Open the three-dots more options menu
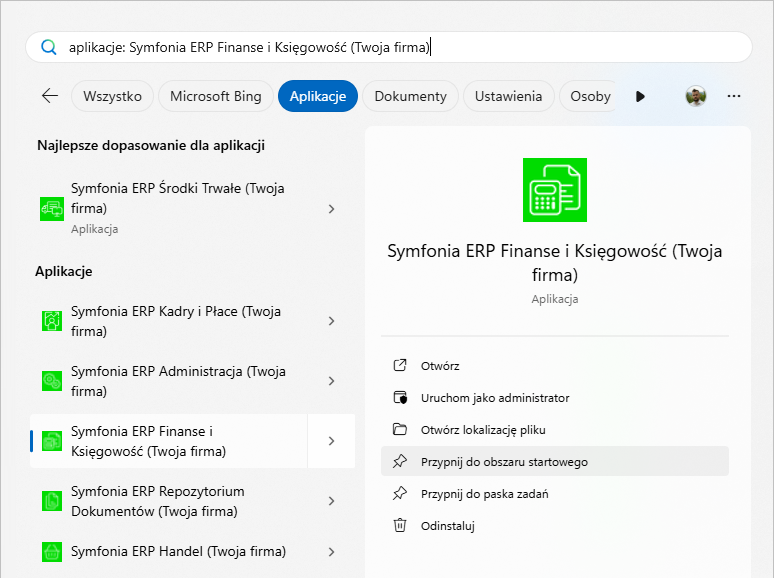The height and width of the screenshot is (578, 774). click(734, 96)
